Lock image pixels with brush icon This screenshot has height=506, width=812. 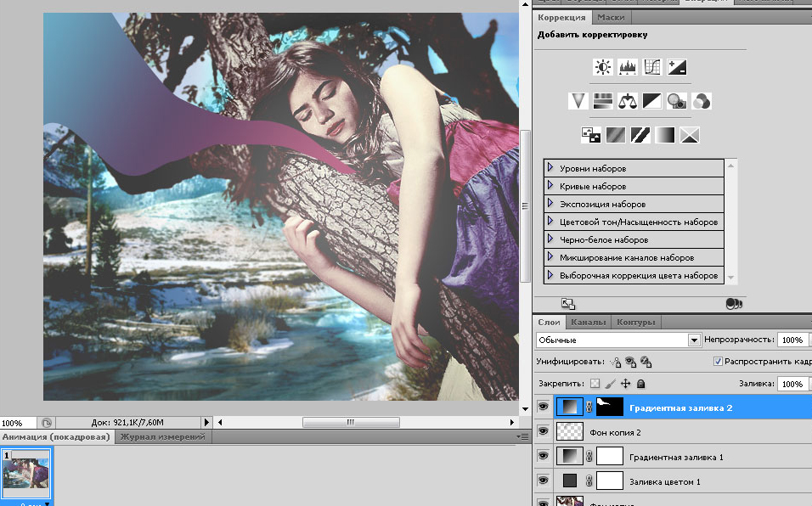[x=610, y=384]
